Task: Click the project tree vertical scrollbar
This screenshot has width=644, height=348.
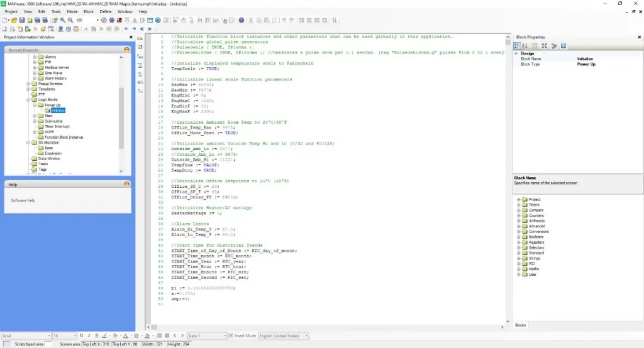Action: coord(121,114)
